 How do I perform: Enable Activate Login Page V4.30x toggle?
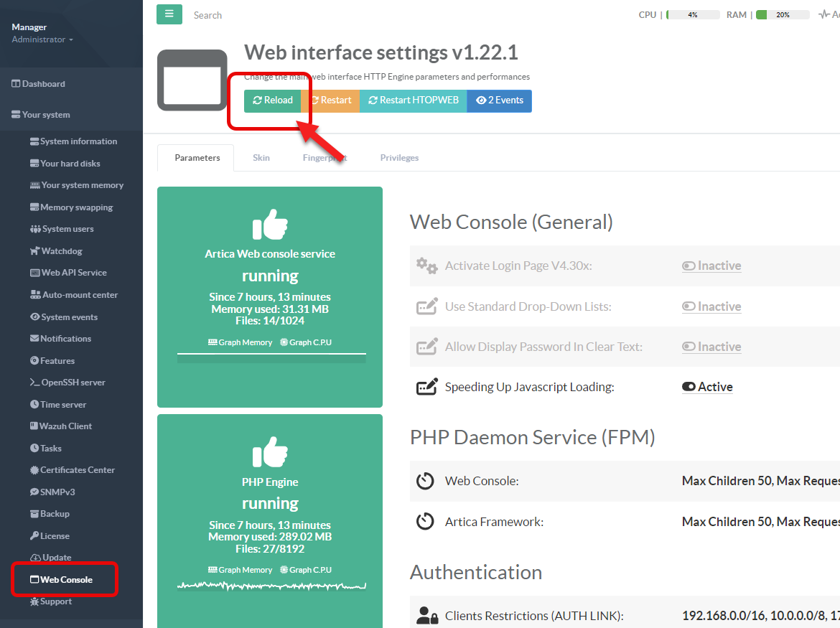711,266
